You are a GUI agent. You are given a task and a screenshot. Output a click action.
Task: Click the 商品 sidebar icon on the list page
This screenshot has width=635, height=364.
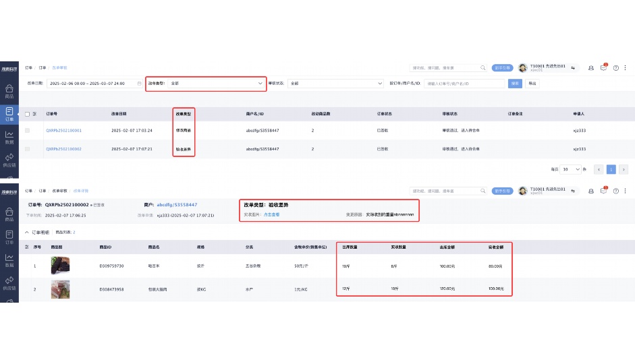(9, 90)
